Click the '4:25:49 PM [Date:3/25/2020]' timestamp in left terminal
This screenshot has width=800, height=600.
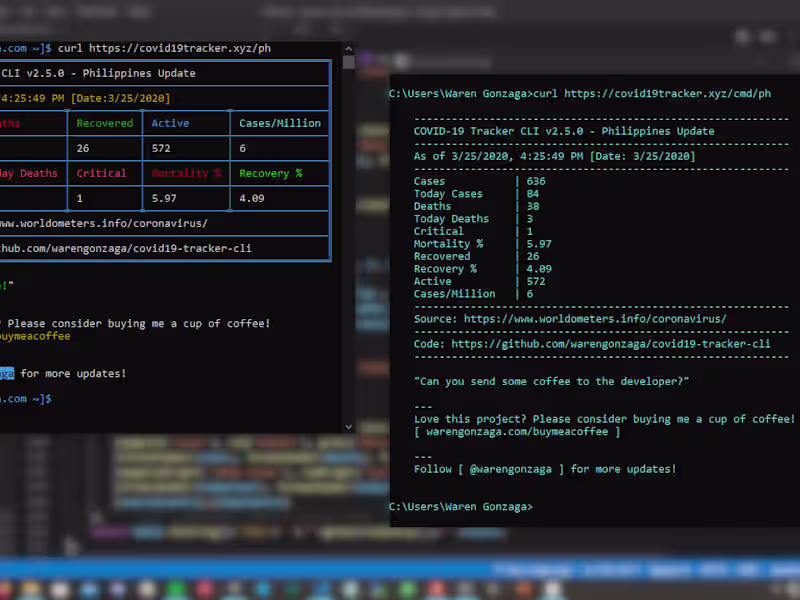(x=85, y=98)
